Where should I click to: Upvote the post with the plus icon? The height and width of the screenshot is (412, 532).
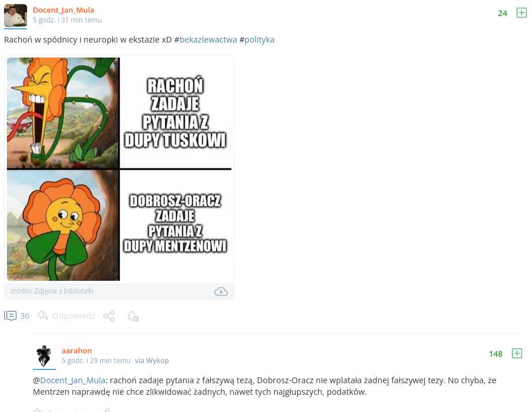521,13
